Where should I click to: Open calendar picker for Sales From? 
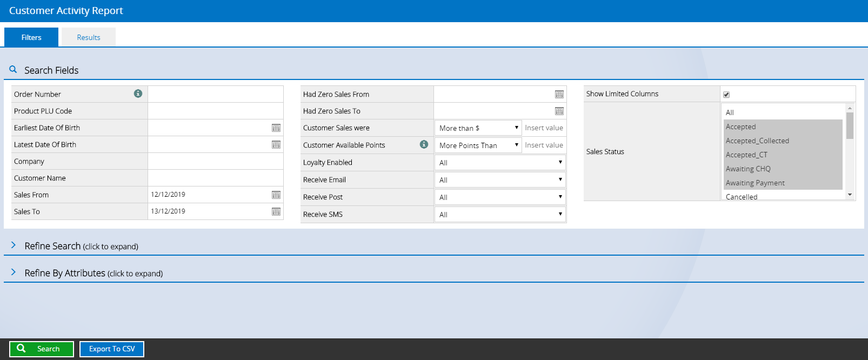(276, 195)
